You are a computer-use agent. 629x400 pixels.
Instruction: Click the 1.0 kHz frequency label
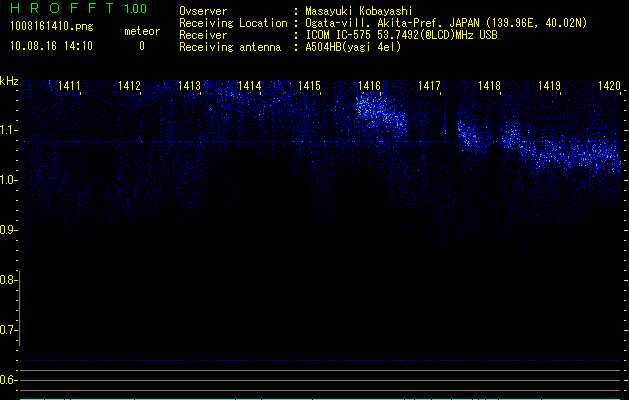click(x=9, y=180)
